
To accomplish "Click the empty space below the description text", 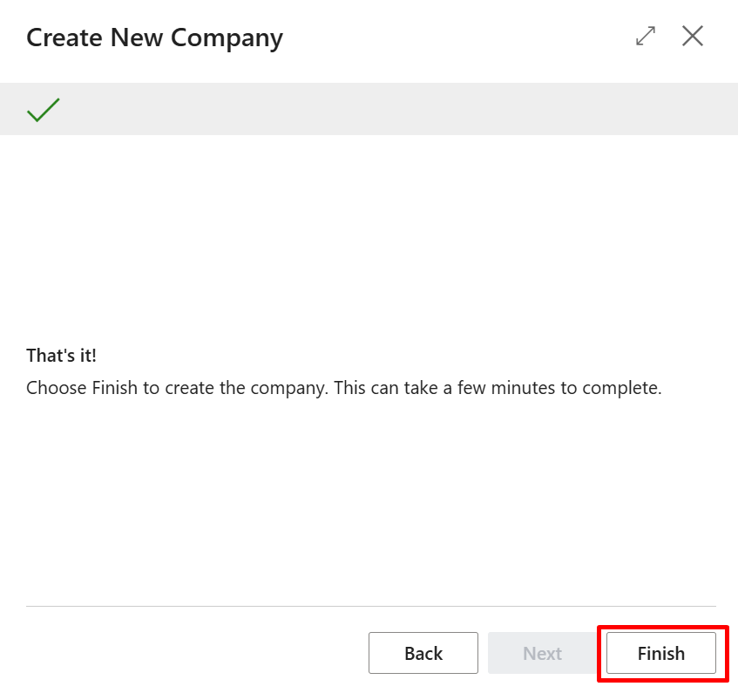I will [x=369, y=497].
